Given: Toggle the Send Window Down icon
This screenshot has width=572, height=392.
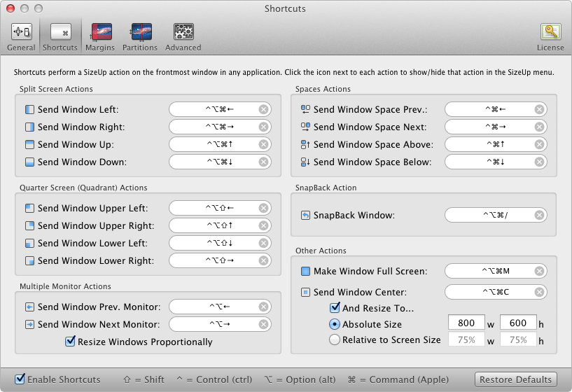Looking at the screenshot, I should coord(29,162).
